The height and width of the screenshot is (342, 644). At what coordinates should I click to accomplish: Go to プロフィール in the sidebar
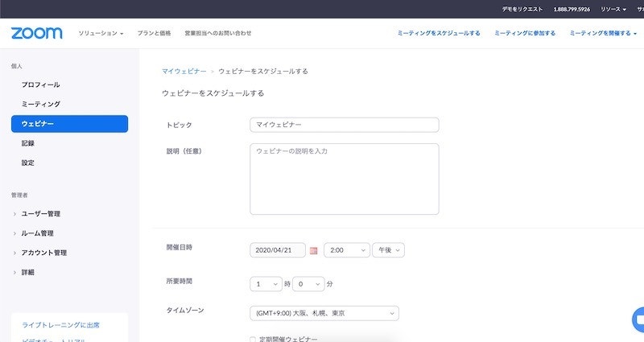[41, 85]
